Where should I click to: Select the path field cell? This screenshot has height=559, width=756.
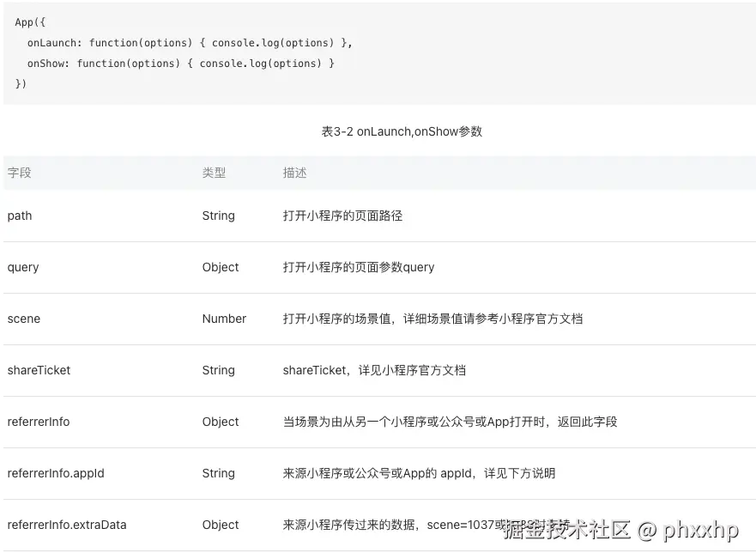point(20,216)
